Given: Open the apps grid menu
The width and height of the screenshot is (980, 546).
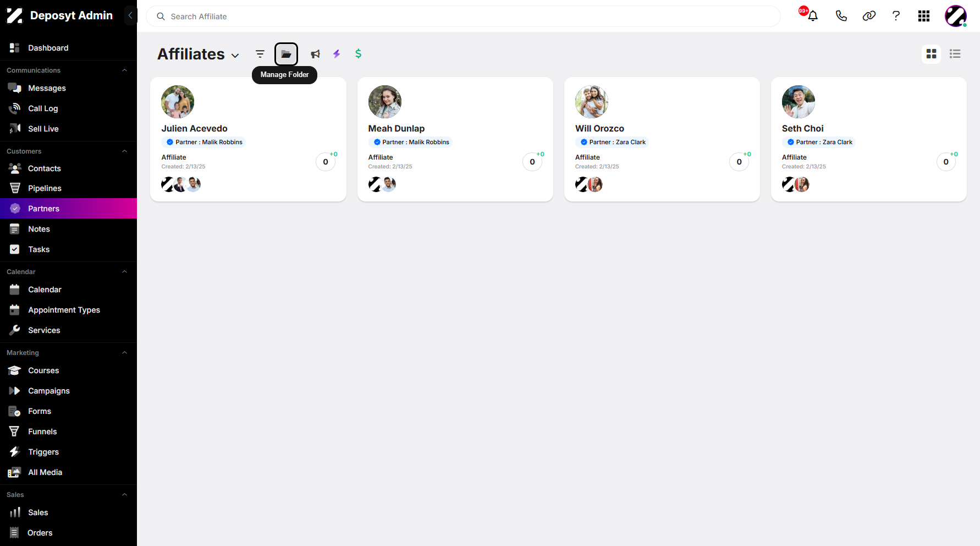Looking at the screenshot, I should click(924, 16).
